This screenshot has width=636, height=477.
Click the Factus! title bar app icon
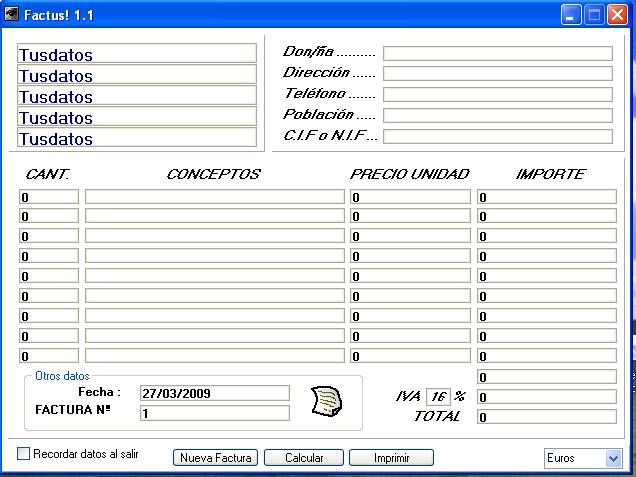tap(11, 14)
